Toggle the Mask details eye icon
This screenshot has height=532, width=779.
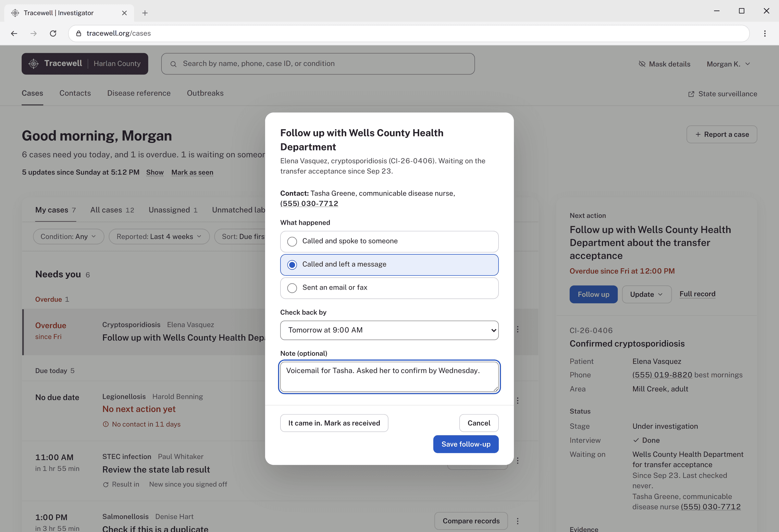pyautogui.click(x=642, y=64)
